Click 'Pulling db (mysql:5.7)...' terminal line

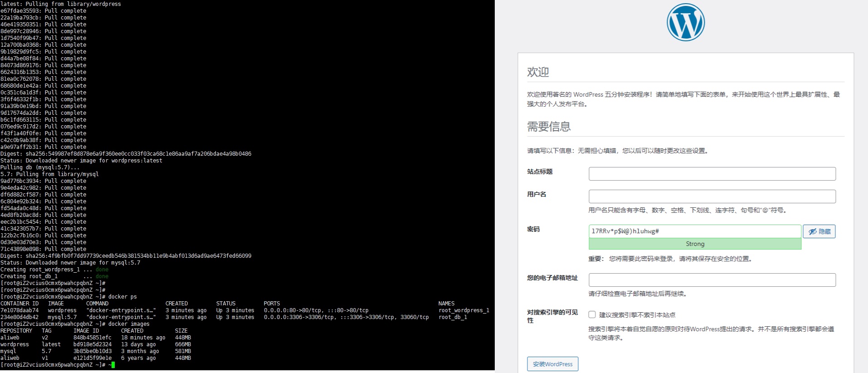(40, 167)
